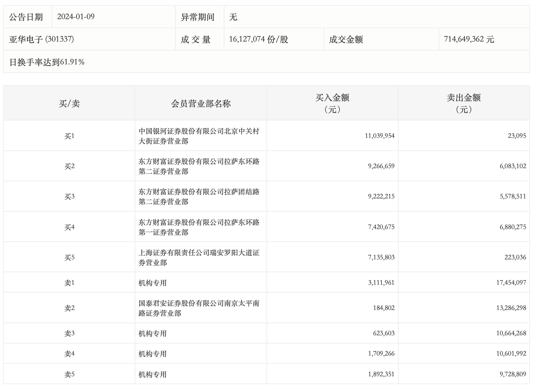Select 东方财富证券 拉萨东环路第二证券营业部 entry
The width and height of the screenshot is (535, 392).
click(x=199, y=166)
